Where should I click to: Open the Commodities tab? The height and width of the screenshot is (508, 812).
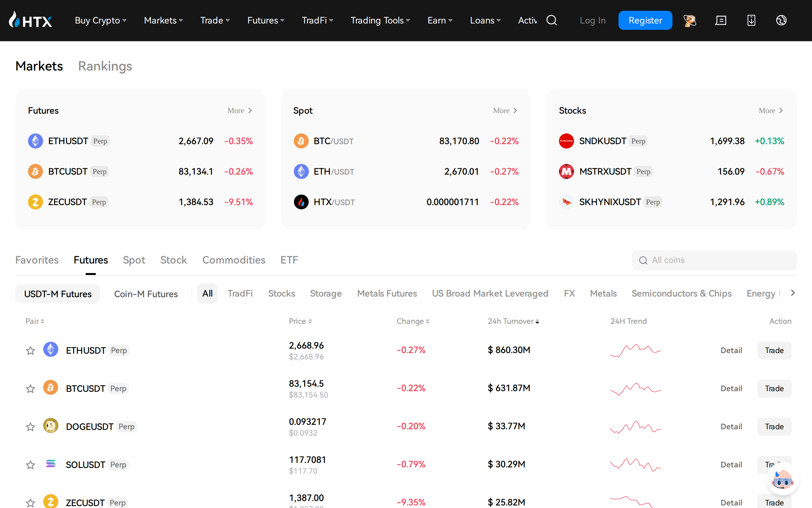(x=234, y=260)
